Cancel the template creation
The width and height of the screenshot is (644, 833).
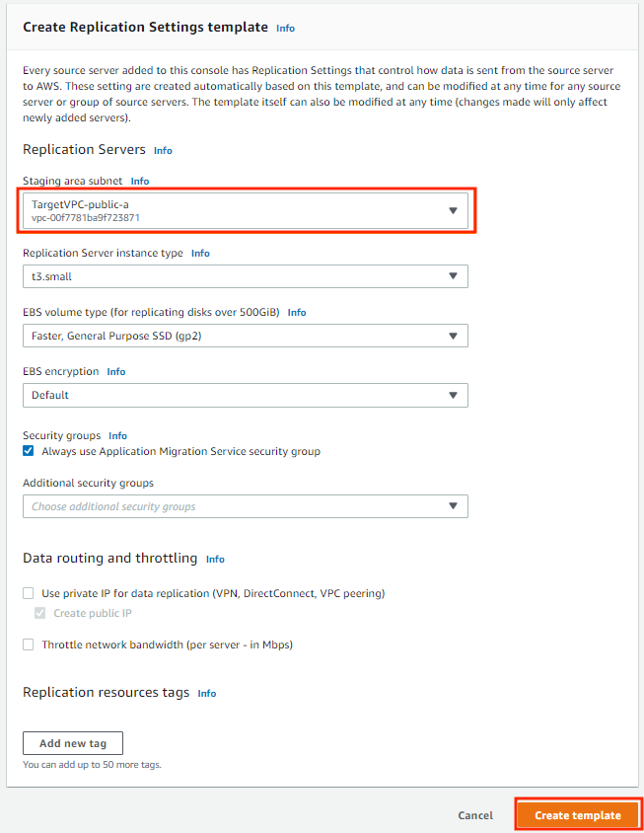(x=475, y=815)
